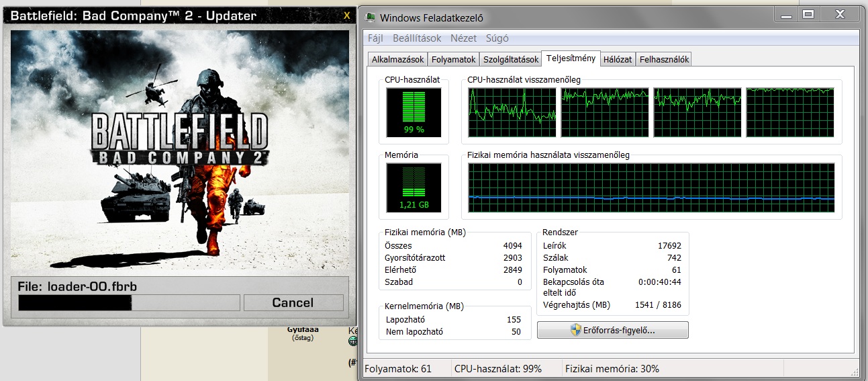Switch to the Szolgáltatások tab
This screenshot has width=868, height=381.
[511, 59]
